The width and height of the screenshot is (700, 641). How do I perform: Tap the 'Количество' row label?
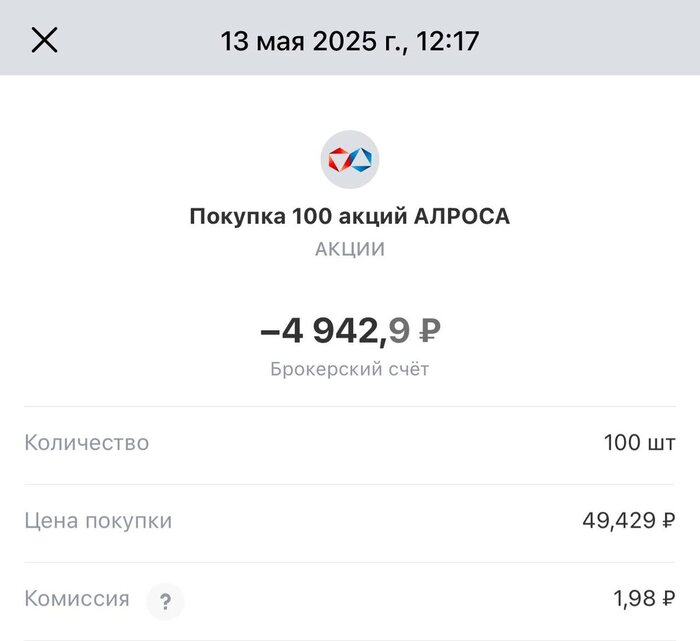87,443
